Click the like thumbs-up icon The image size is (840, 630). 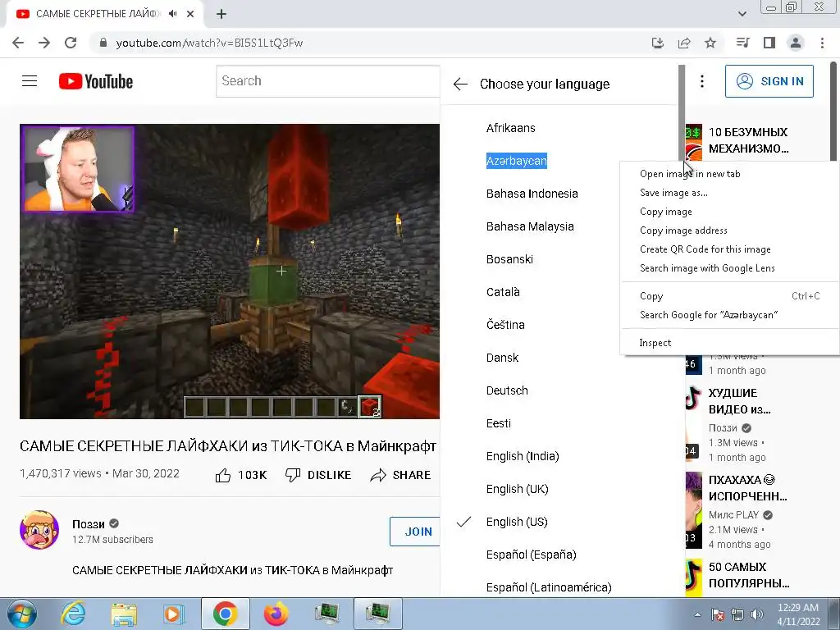tap(223, 475)
